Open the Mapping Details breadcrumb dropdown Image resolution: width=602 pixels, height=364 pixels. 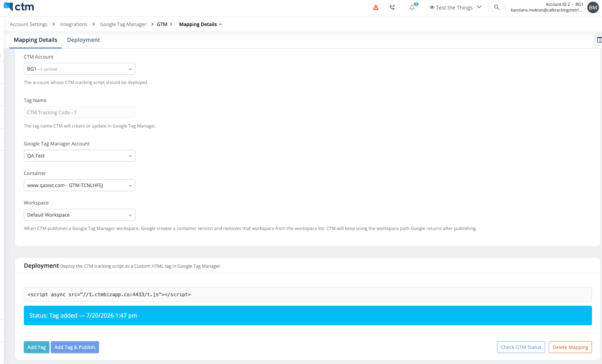(x=200, y=24)
